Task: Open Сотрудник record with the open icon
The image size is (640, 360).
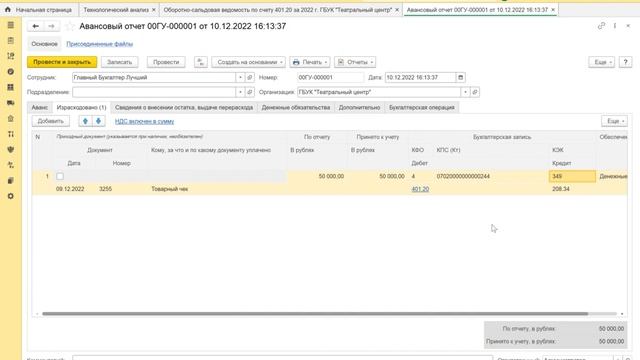Action: click(x=250, y=77)
